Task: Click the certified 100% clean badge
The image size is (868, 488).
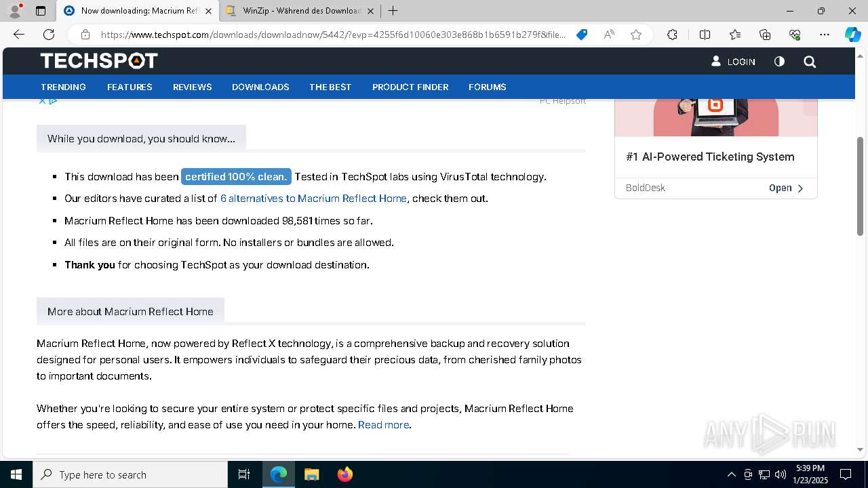Action: click(x=236, y=176)
